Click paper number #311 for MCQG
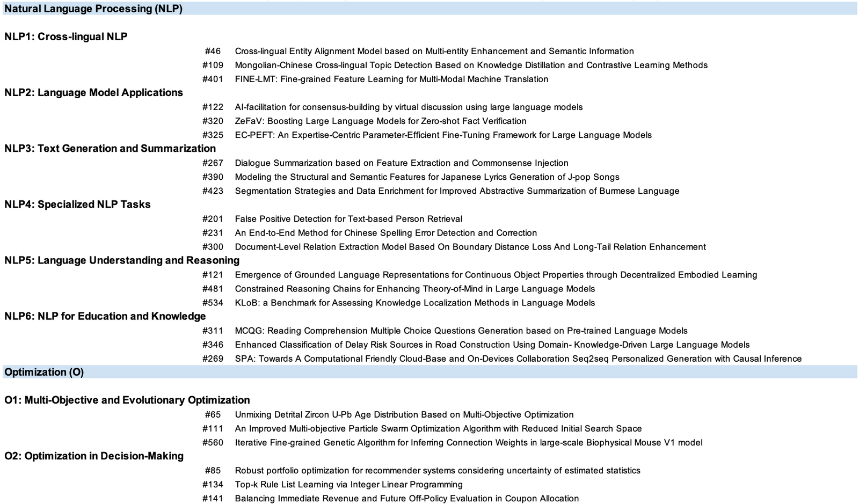 [213, 331]
